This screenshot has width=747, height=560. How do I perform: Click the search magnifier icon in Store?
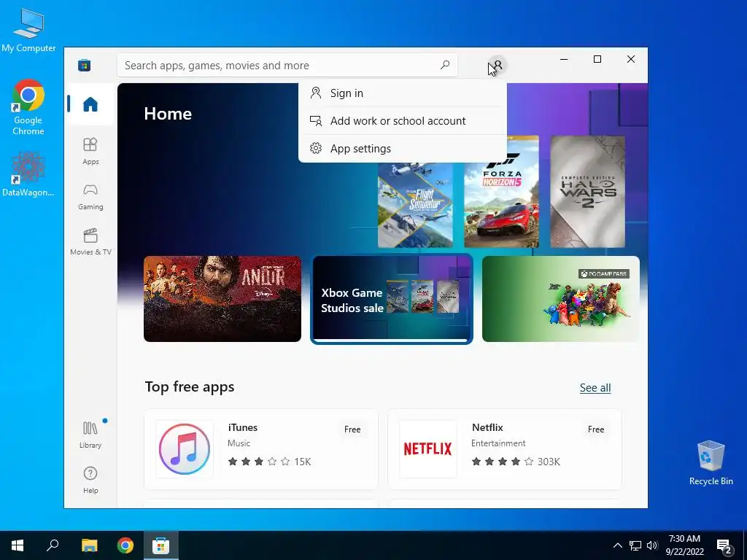coord(445,65)
